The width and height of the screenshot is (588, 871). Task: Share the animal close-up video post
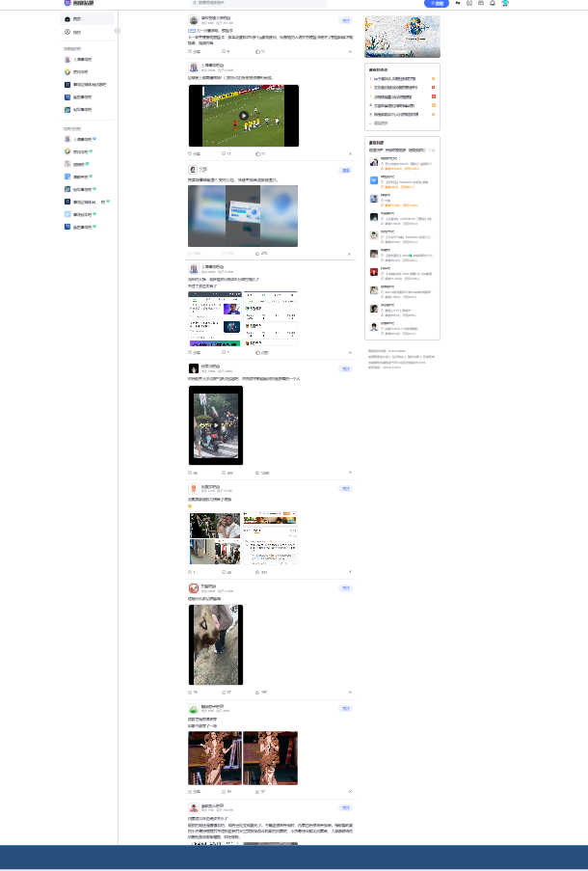coord(193,693)
